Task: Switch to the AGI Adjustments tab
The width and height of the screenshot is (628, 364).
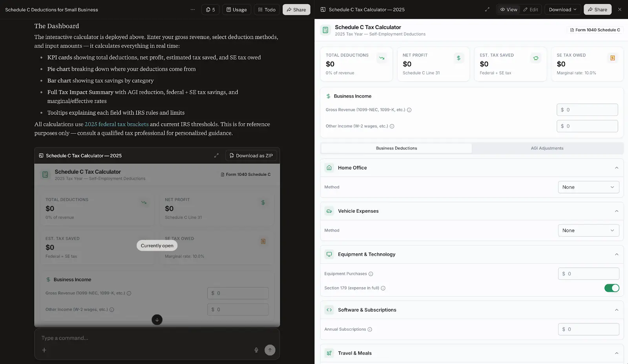Action: coord(547,148)
